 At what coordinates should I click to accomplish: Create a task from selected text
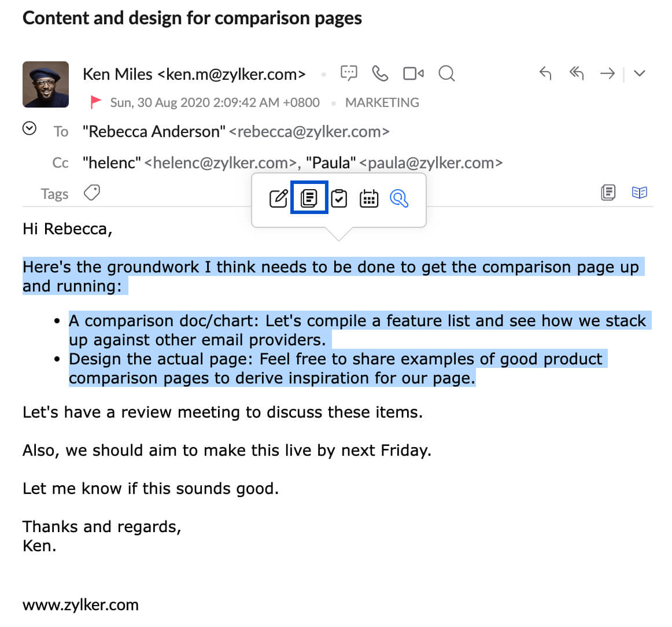tap(339, 198)
